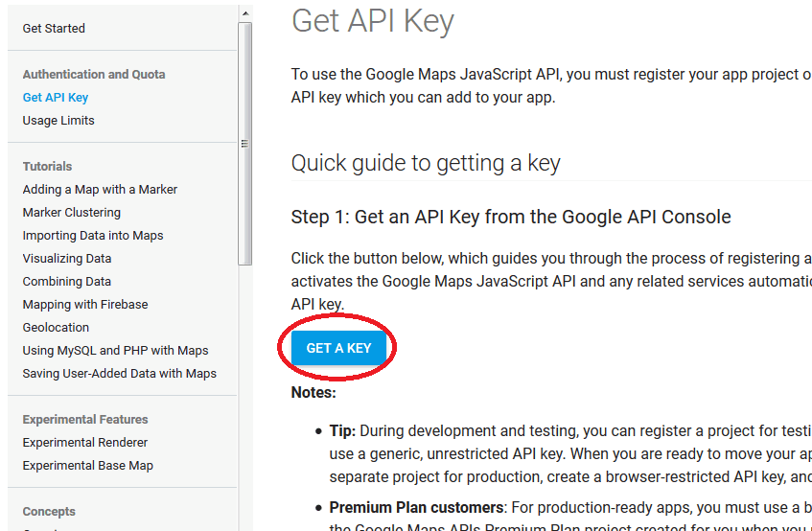Click the Tutorials section heading
This screenshot has width=812, height=531.
47,167
